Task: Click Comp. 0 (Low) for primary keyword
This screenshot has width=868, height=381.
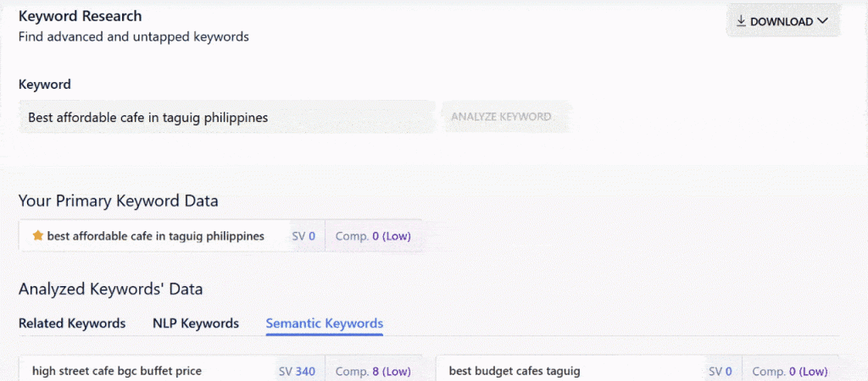Action: 373,236
